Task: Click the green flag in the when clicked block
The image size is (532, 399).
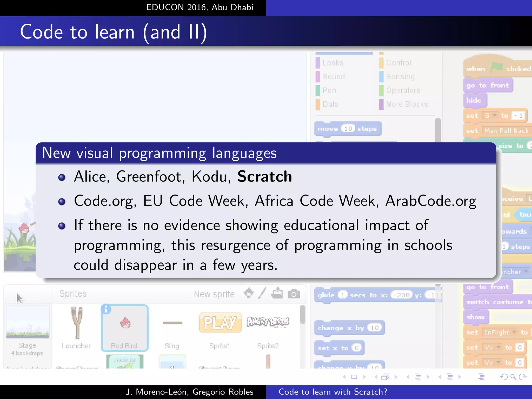Action: point(496,68)
